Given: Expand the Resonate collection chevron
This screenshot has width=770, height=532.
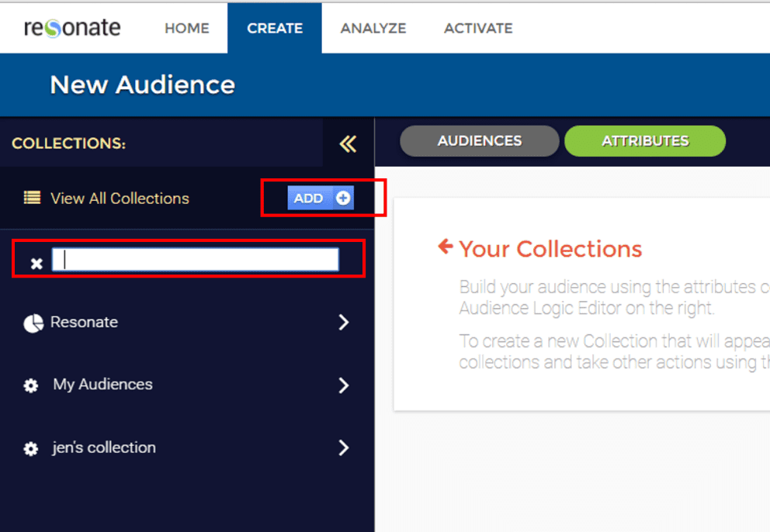Looking at the screenshot, I should pos(344,323).
